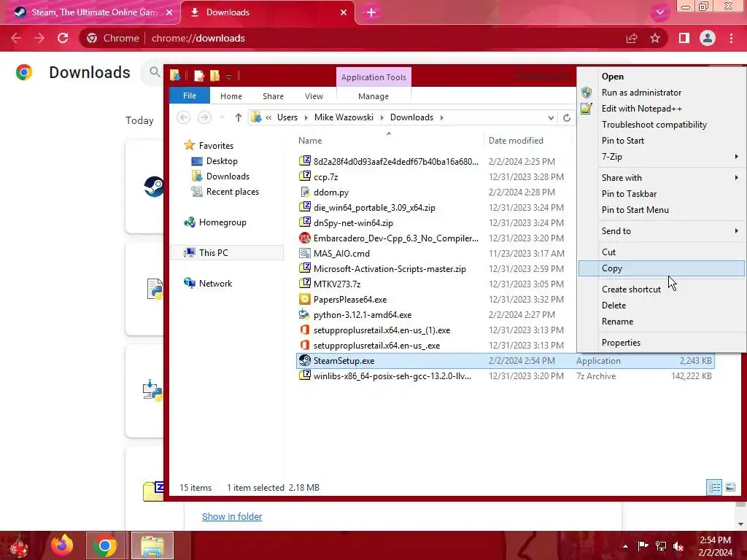This screenshot has width=747, height=560.
Task: Select SteamSetup.exe file icon
Action: click(x=305, y=360)
